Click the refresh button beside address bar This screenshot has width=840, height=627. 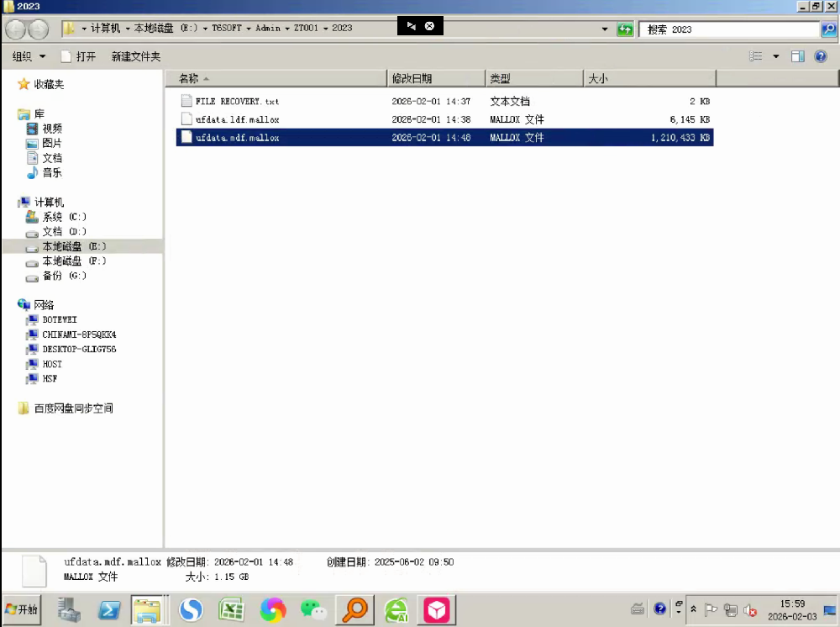tap(625, 29)
